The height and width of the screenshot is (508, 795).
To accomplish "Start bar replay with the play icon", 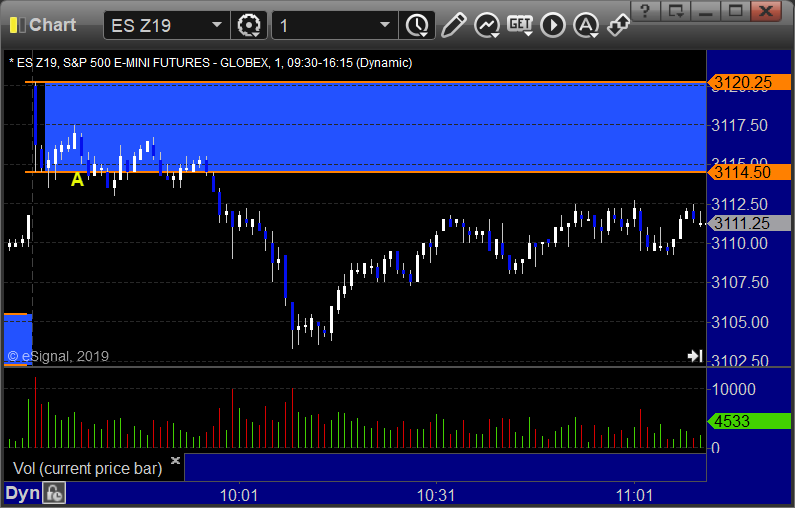I will click(x=553, y=25).
